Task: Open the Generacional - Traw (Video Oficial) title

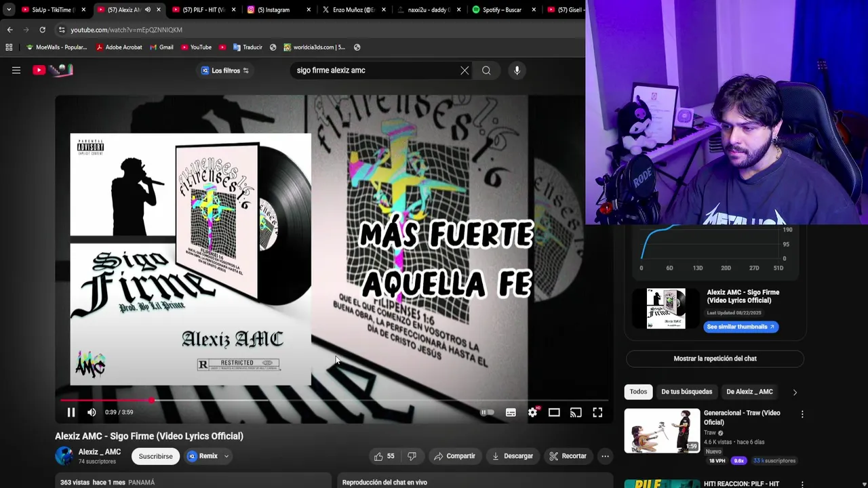Action: point(742,418)
